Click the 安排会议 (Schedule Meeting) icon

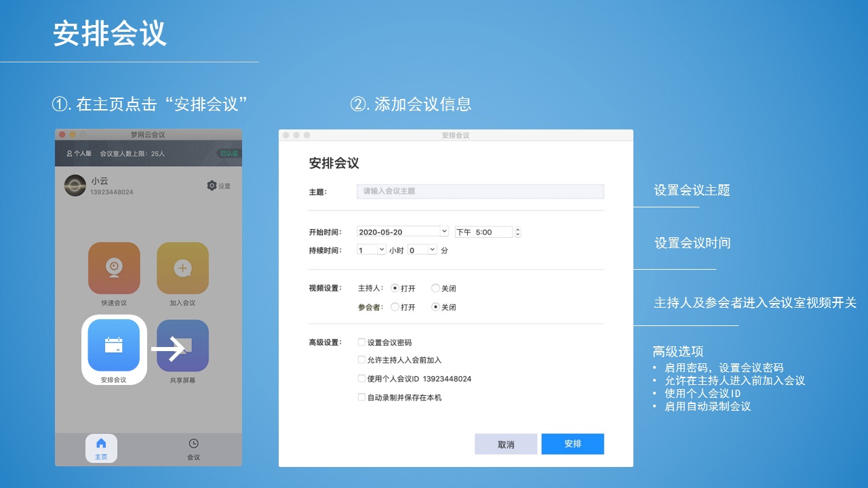114,344
